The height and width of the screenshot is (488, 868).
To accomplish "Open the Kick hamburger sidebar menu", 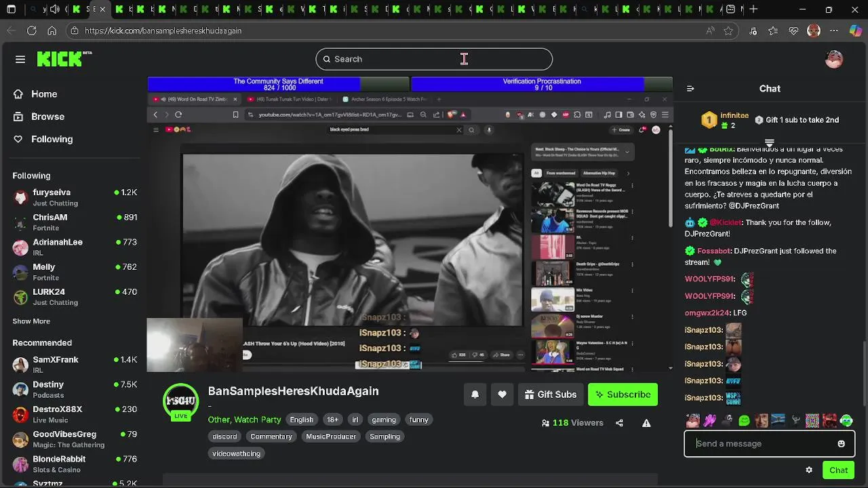I will point(20,59).
